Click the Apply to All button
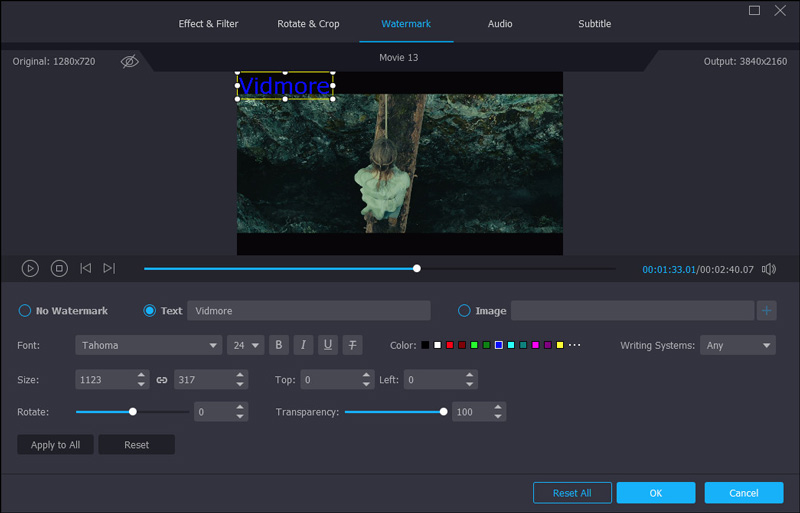 pos(56,445)
